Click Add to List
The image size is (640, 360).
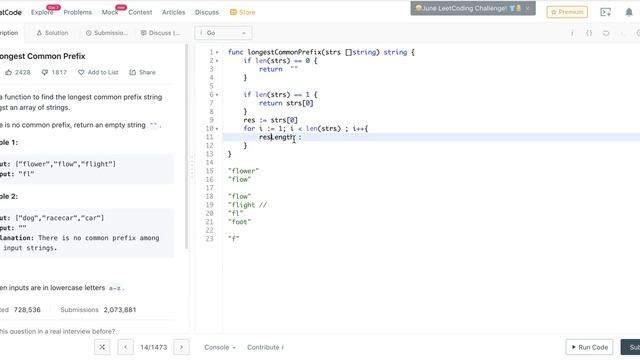click(98, 72)
